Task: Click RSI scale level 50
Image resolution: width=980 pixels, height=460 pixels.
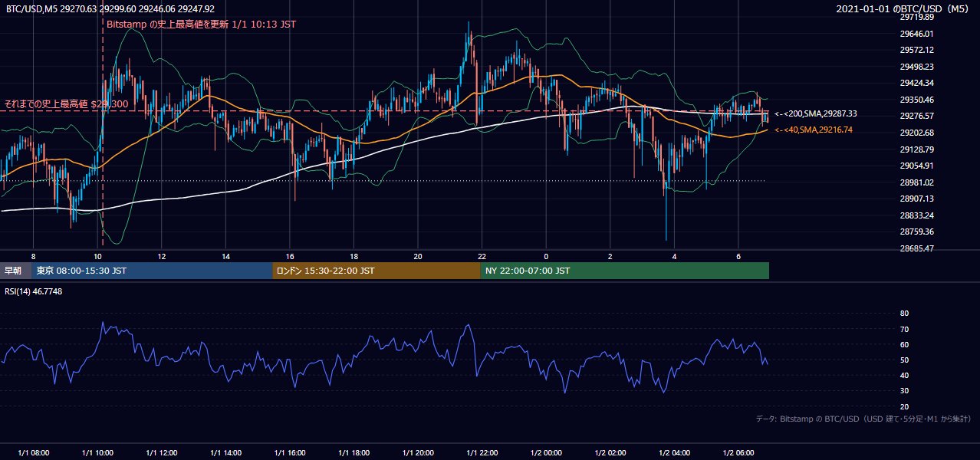Action: (904, 360)
